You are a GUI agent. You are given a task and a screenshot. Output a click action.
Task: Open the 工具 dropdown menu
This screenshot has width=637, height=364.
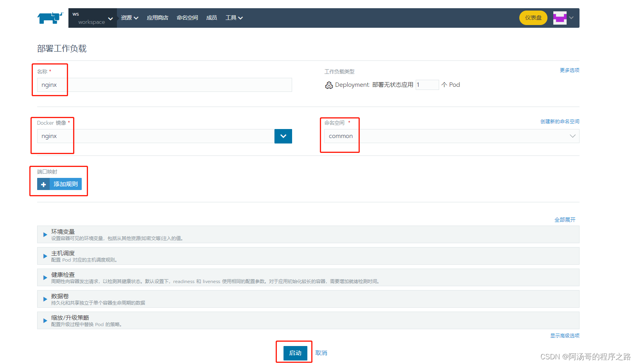(x=234, y=18)
